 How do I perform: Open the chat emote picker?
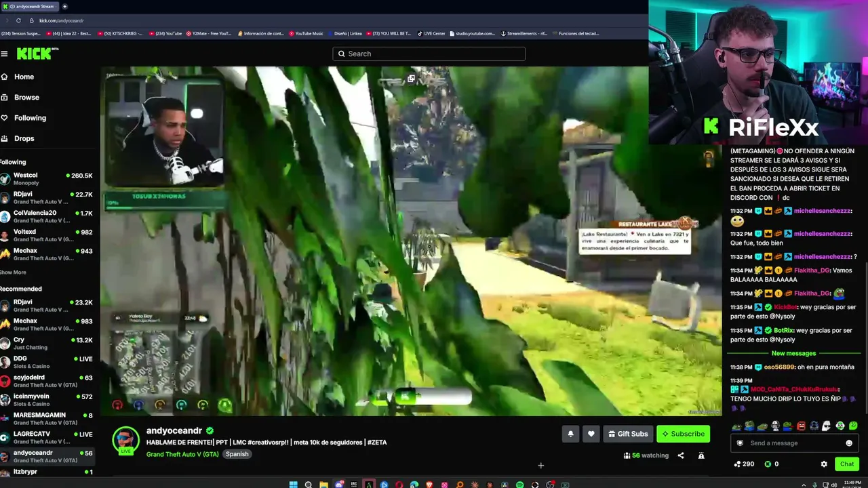pos(849,443)
